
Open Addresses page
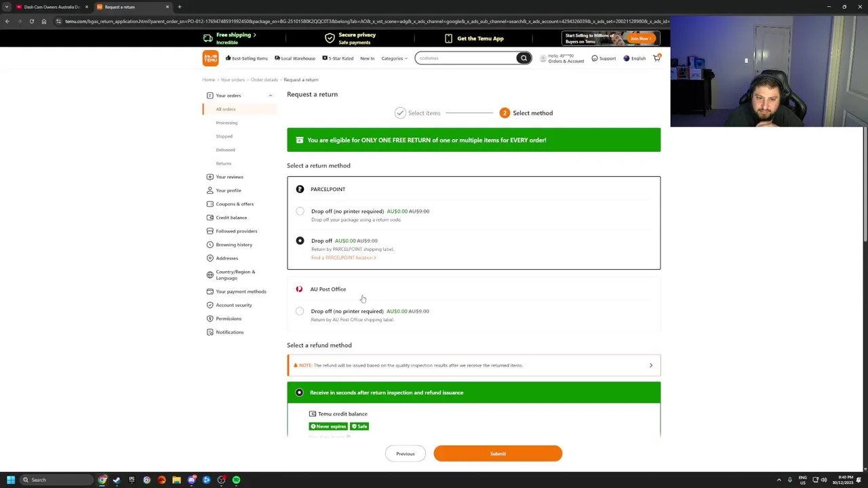(x=226, y=258)
